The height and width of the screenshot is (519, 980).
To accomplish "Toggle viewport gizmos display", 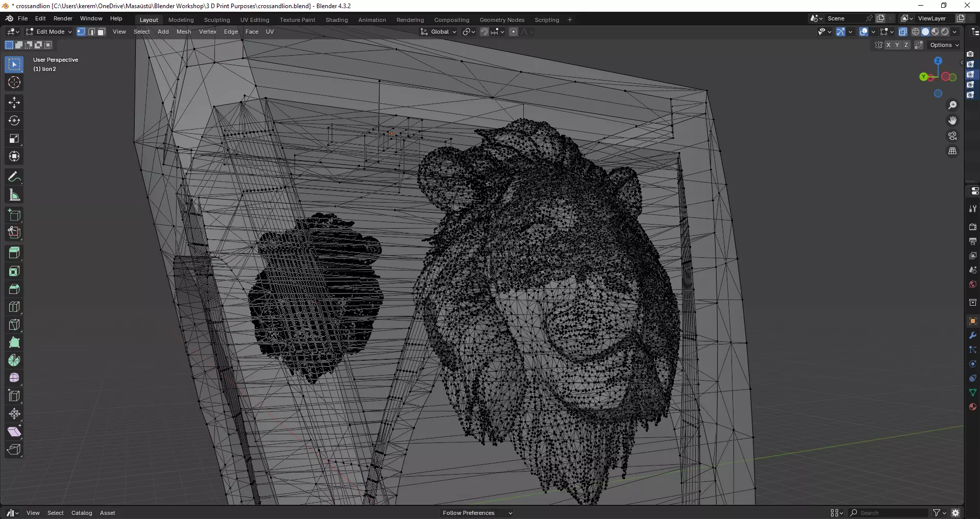I will pyautogui.click(x=840, y=32).
